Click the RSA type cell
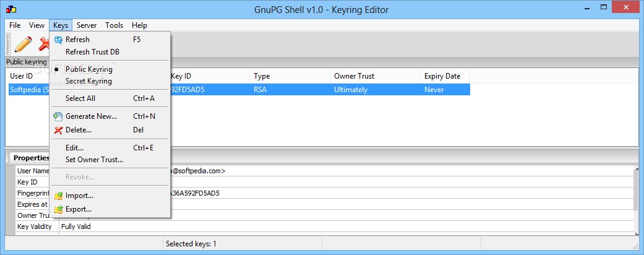Viewport: 644px width, 255px height. 260,90
